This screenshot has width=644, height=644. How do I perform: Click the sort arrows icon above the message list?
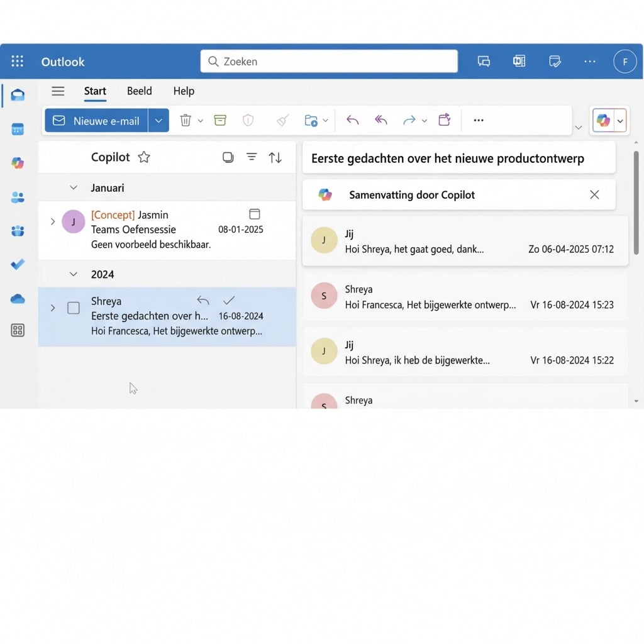click(x=275, y=157)
